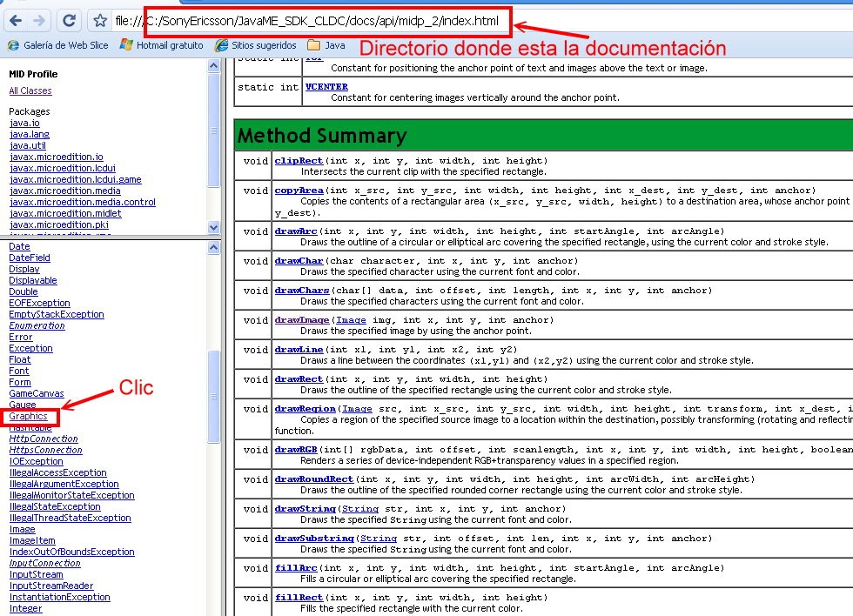Open the drawChar method link

(x=299, y=261)
